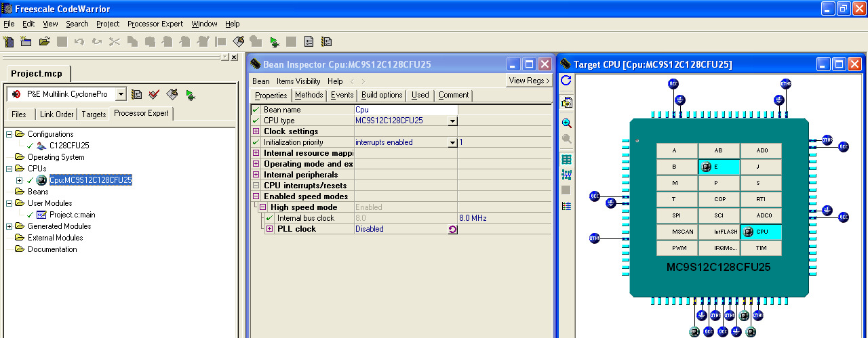
Task: Click the Make (brush) icon in main toolbar
Action: [x=238, y=41]
